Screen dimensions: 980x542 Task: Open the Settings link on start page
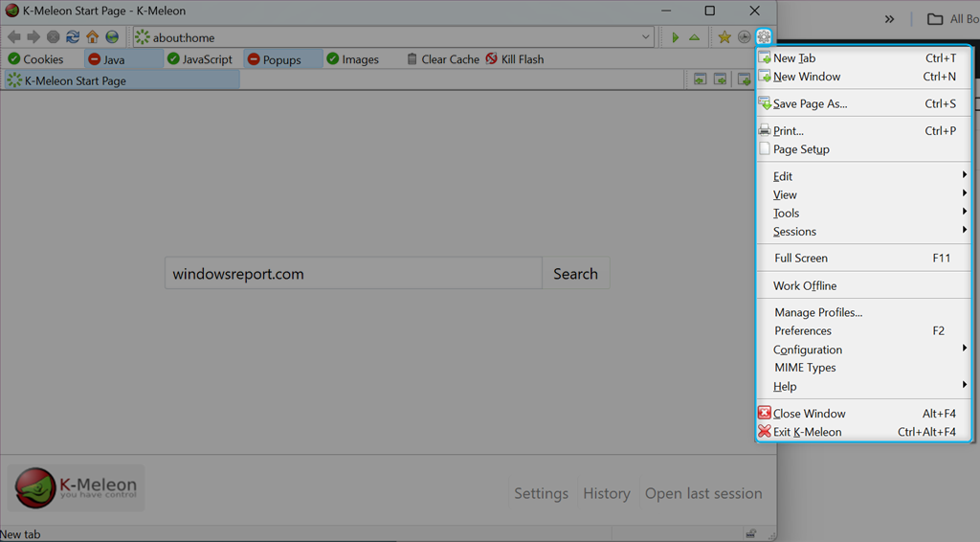[542, 493]
